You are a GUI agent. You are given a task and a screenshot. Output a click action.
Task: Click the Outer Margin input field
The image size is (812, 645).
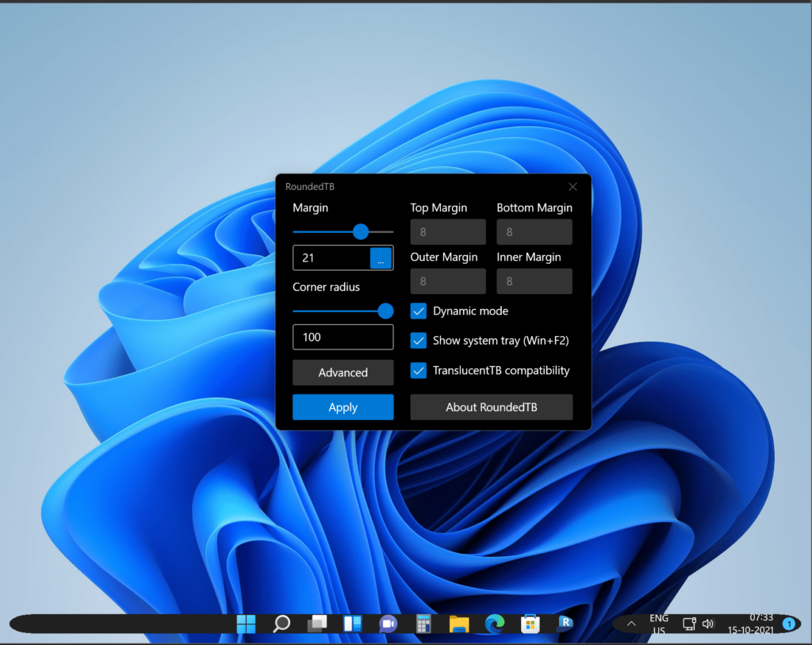448,281
